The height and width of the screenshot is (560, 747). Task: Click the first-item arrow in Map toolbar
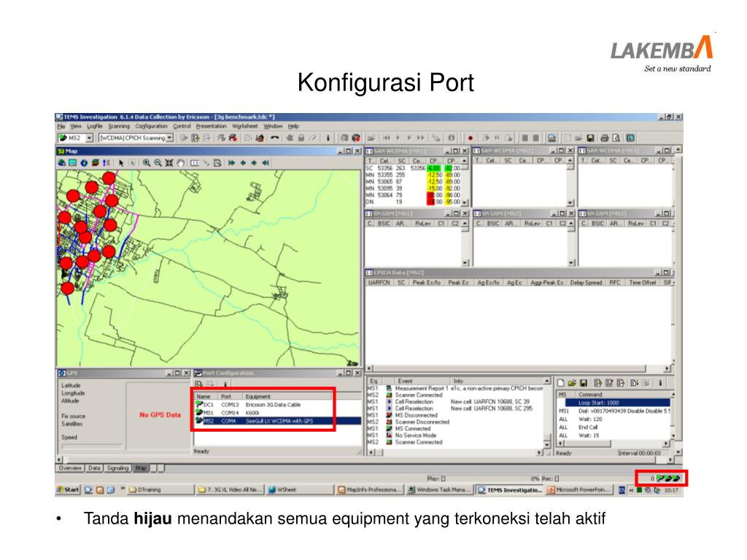(231, 163)
